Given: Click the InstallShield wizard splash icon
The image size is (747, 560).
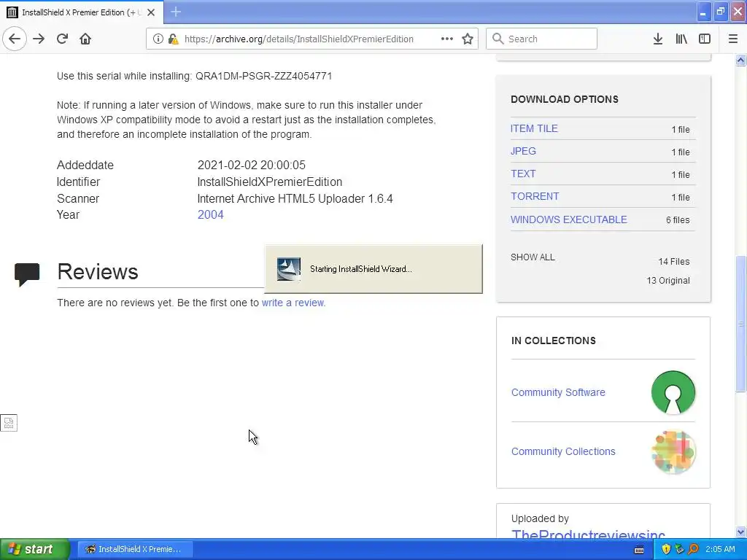Looking at the screenshot, I should click(x=289, y=269).
